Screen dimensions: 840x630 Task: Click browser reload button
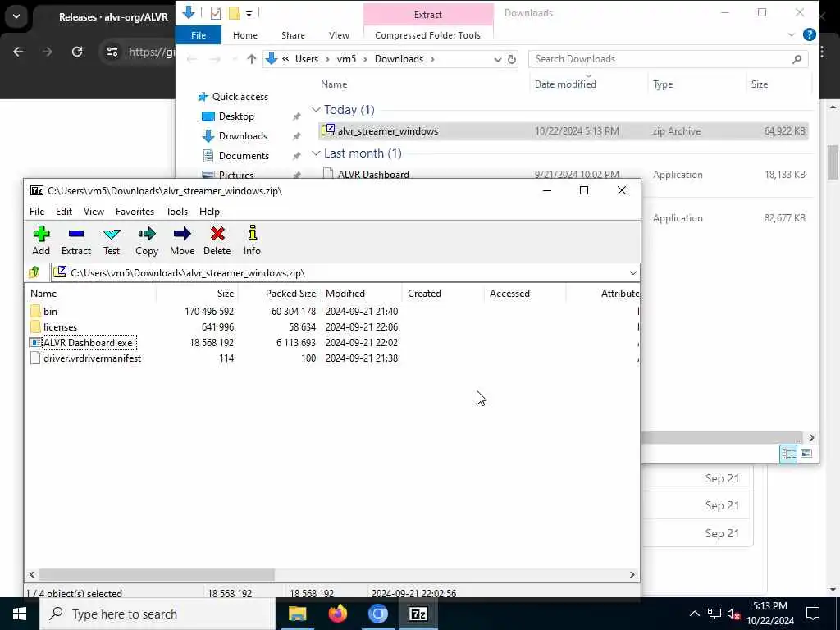coord(77,52)
